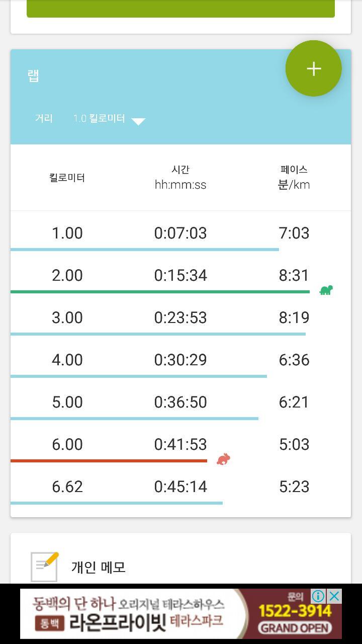The image size is (362, 644).
Task: Tap the 시간 hh:mm:ss column header
Action: pos(180,178)
